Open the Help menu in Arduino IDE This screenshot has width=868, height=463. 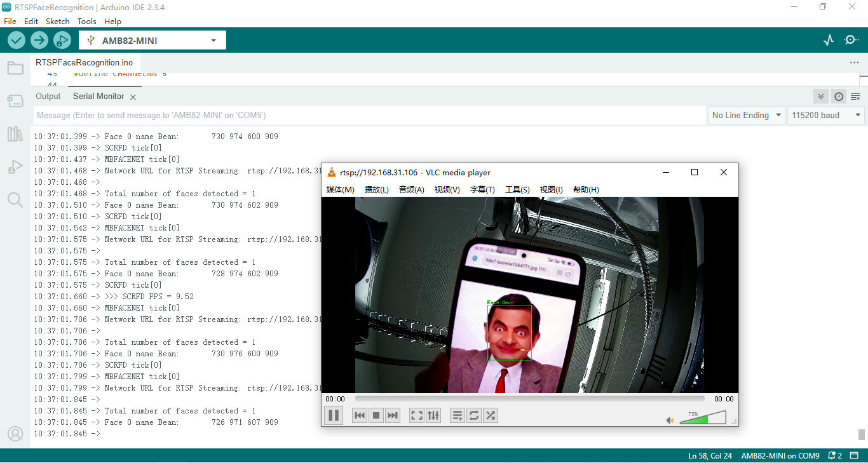(x=112, y=21)
